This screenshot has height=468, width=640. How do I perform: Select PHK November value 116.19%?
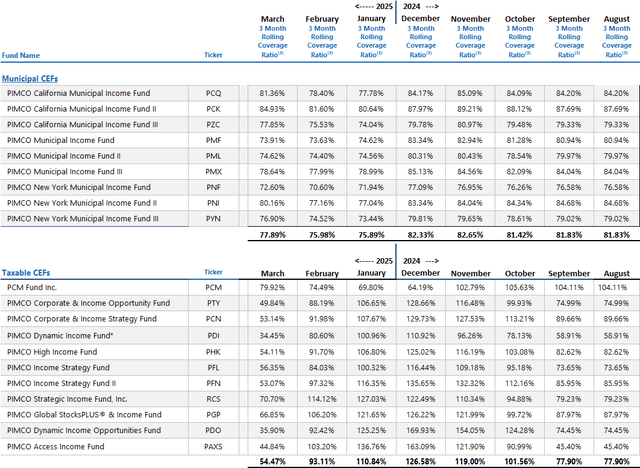[470, 352]
